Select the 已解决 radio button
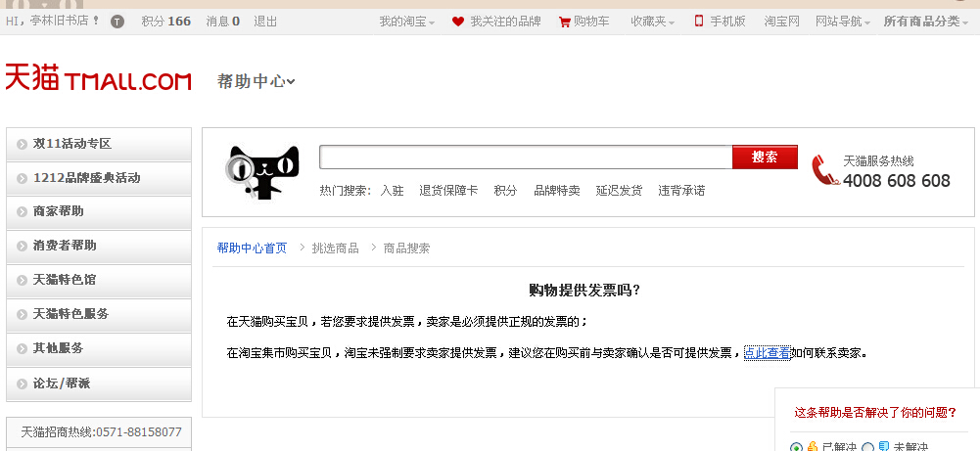The image size is (980, 451). click(x=796, y=447)
